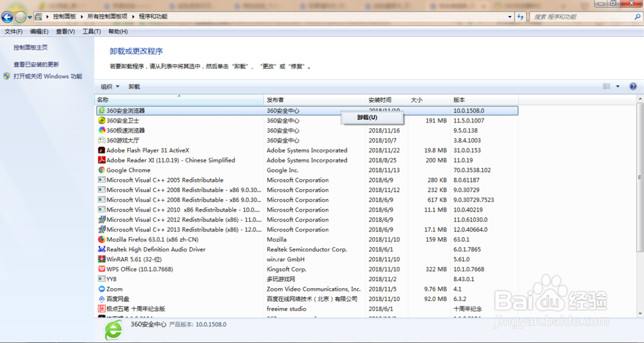Click the scrollbar up arrow of the list
The height and width of the screenshot is (343, 644).
click(x=640, y=99)
